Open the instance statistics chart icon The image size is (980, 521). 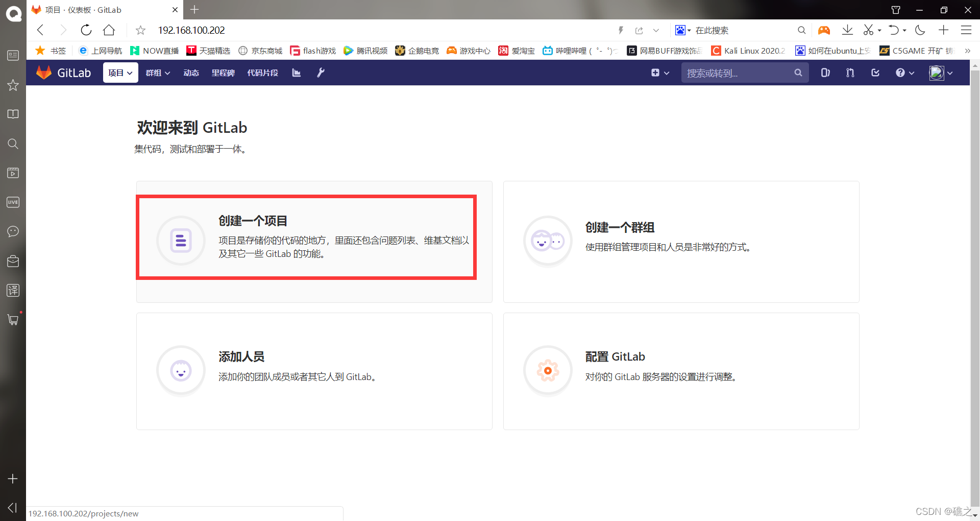(296, 73)
